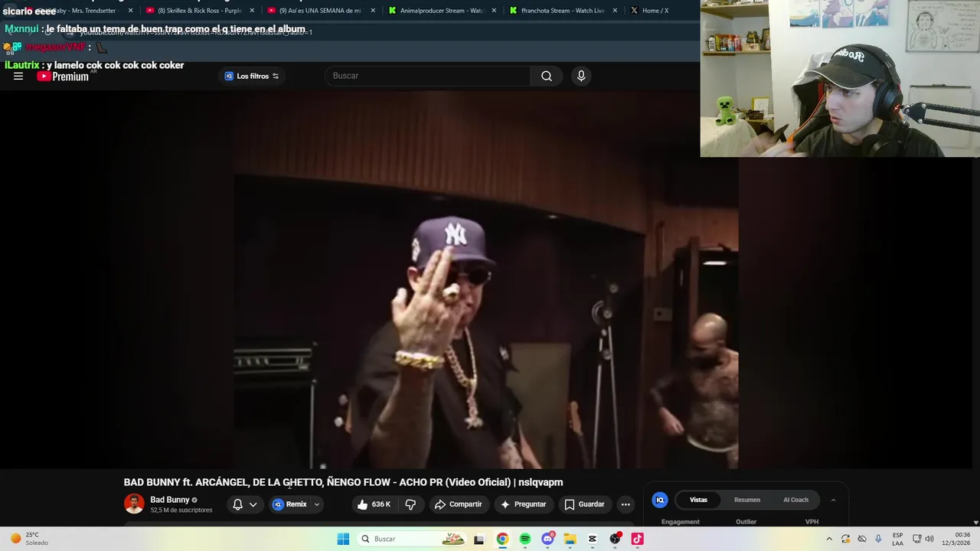Open OBS Studio from the taskbar
980x551 pixels.
point(615,539)
